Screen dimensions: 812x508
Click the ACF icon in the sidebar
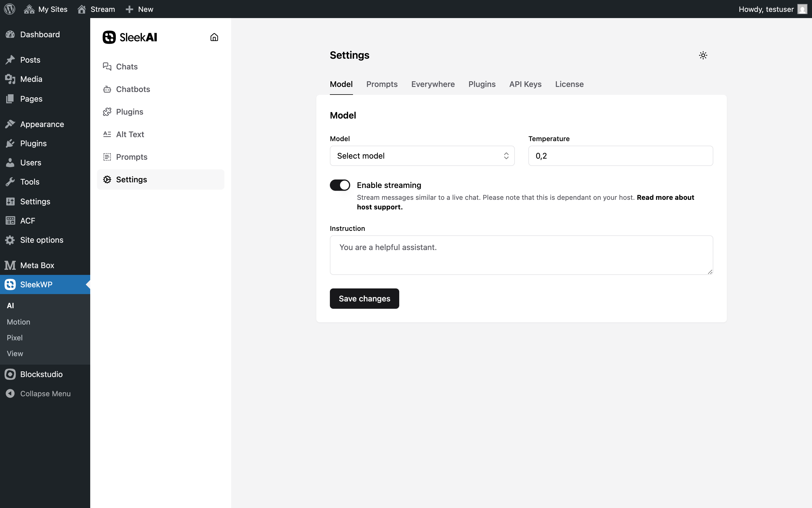10,220
